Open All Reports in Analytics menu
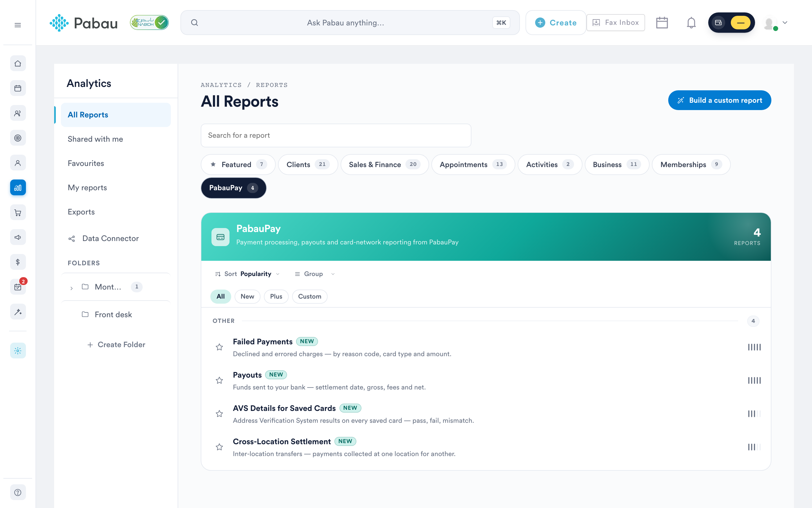 [116, 115]
